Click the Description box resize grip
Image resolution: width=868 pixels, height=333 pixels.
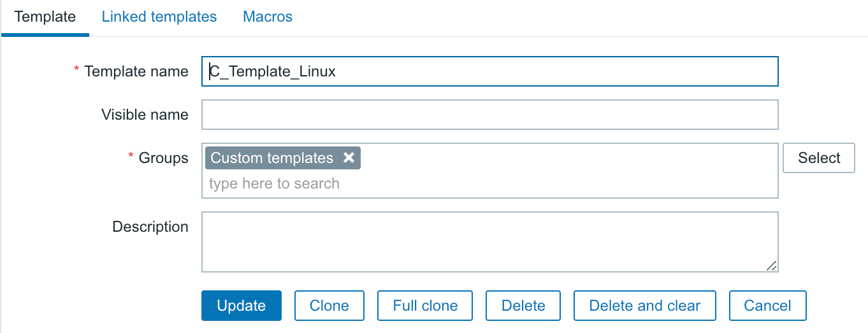[x=771, y=266]
